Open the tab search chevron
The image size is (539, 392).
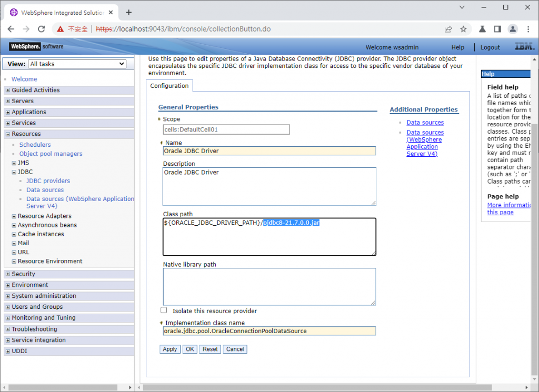[x=462, y=7]
